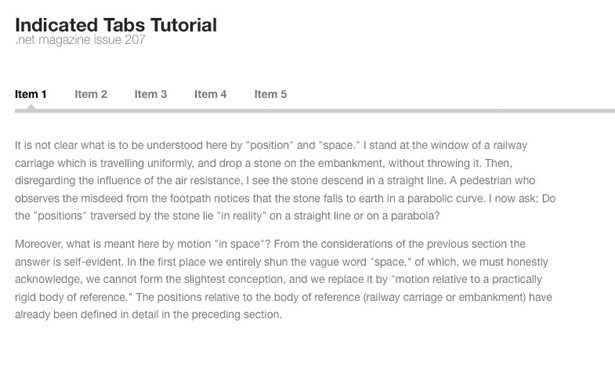Click the .net magazine issue 207 subtitle
This screenshot has height=373, width=615.
tap(80, 40)
